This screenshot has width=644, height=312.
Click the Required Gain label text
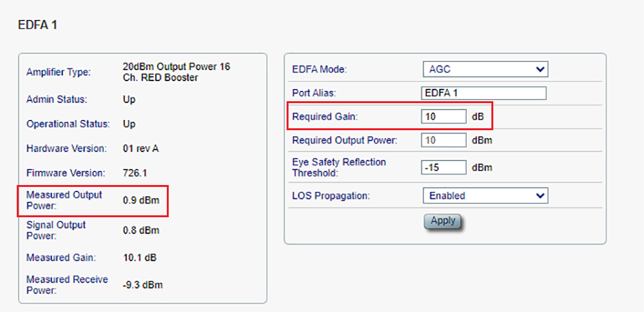(x=325, y=117)
